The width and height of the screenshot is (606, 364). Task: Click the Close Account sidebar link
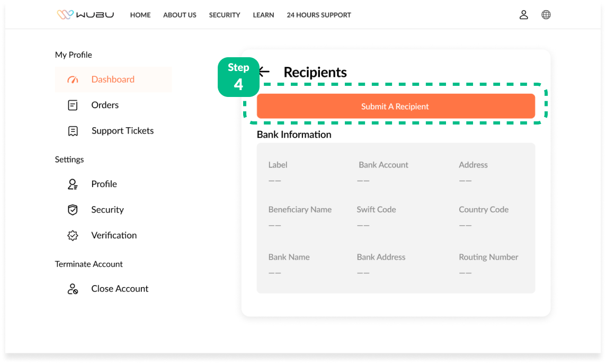point(120,289)
